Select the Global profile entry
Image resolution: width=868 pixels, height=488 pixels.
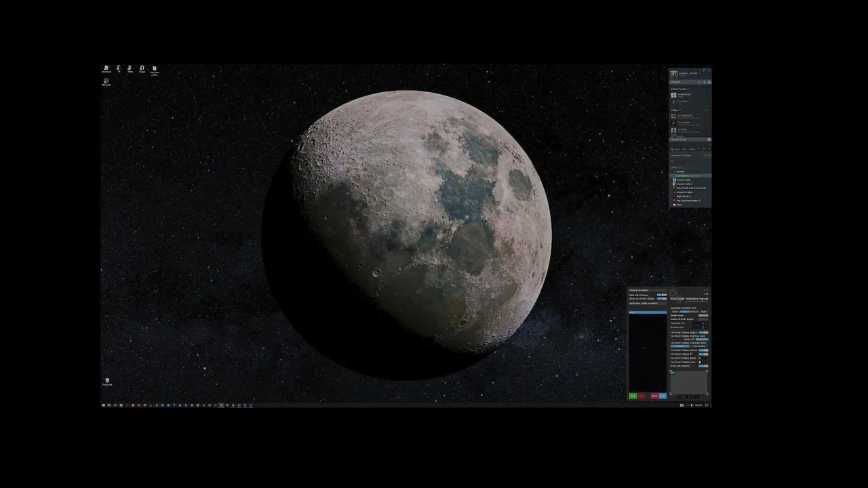648,312
